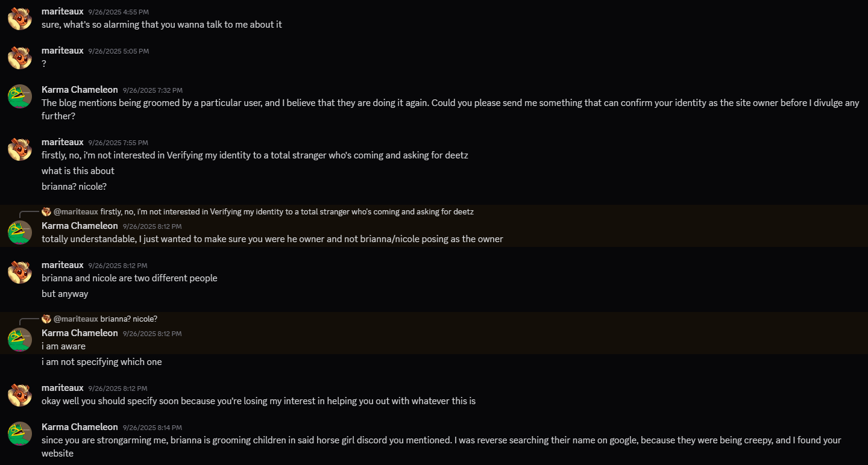868x465 pixels.
Task: Open Karma Chameleon's avatar beside "totally understandable" message
Action: coord(20,232)
